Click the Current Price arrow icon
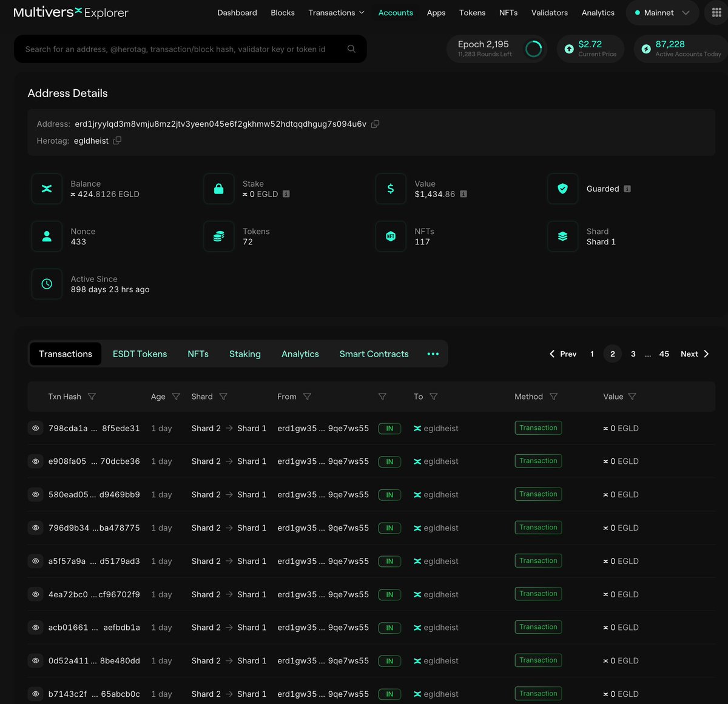Screen dimensions: 728x704 (569, 49)
